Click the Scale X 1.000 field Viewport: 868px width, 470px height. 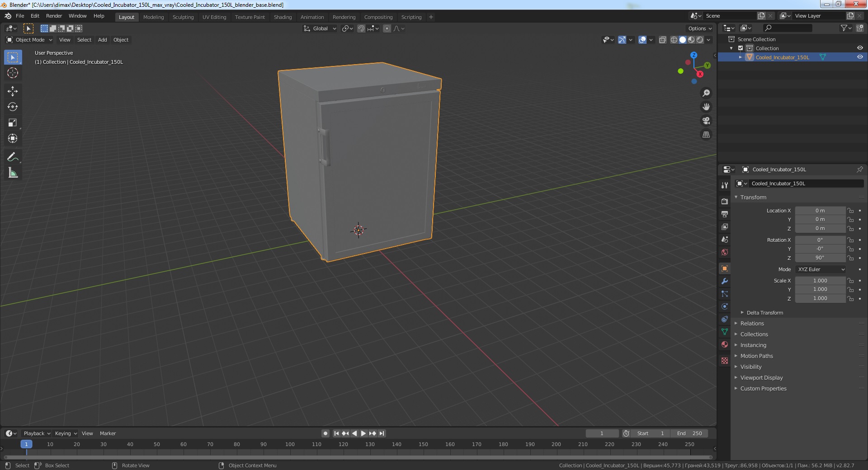(820, 281)
